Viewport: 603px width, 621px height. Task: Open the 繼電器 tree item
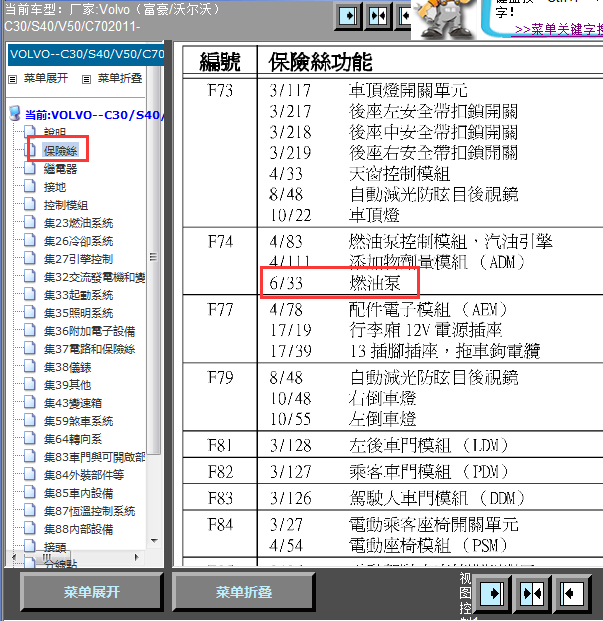tap(60, 169)
